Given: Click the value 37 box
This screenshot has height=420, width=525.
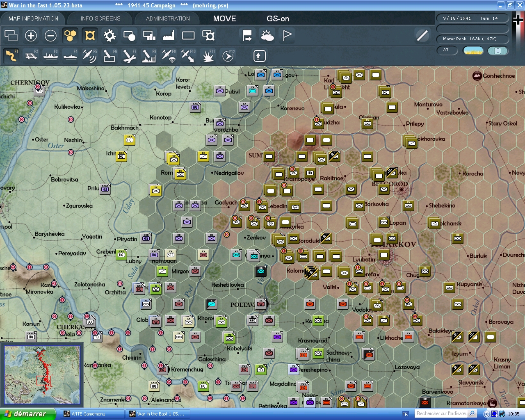Looking at the screenshot, I should (x=446, y=50).
